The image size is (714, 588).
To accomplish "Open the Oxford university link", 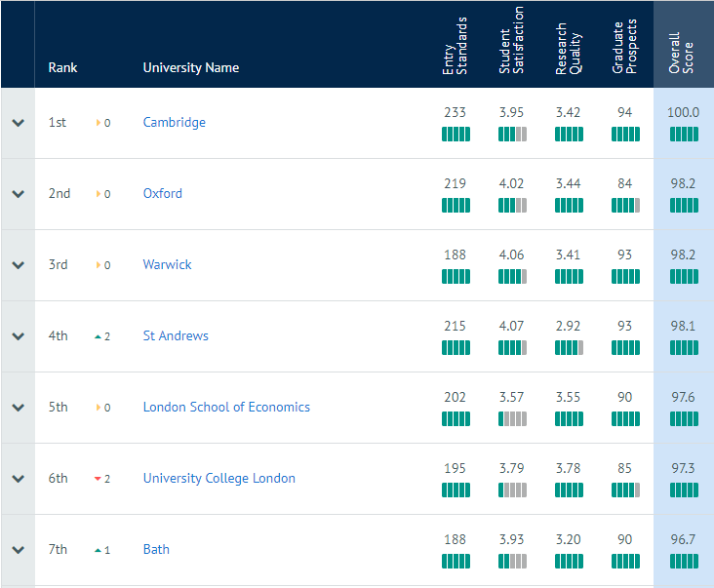I will click(x=163, y=193).
